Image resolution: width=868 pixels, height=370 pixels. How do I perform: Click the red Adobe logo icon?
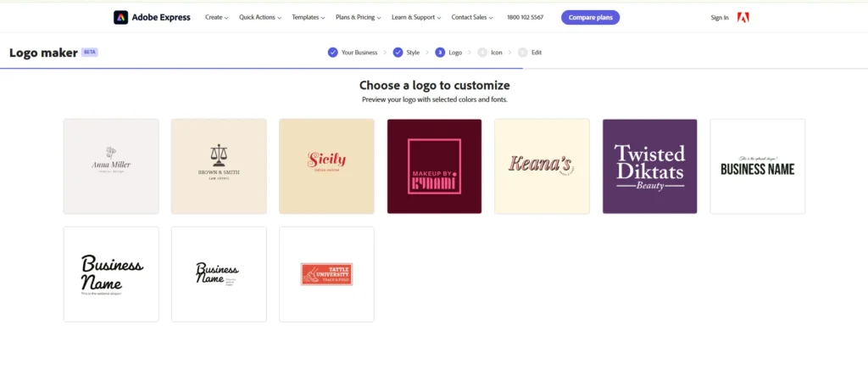click(743, 17)
